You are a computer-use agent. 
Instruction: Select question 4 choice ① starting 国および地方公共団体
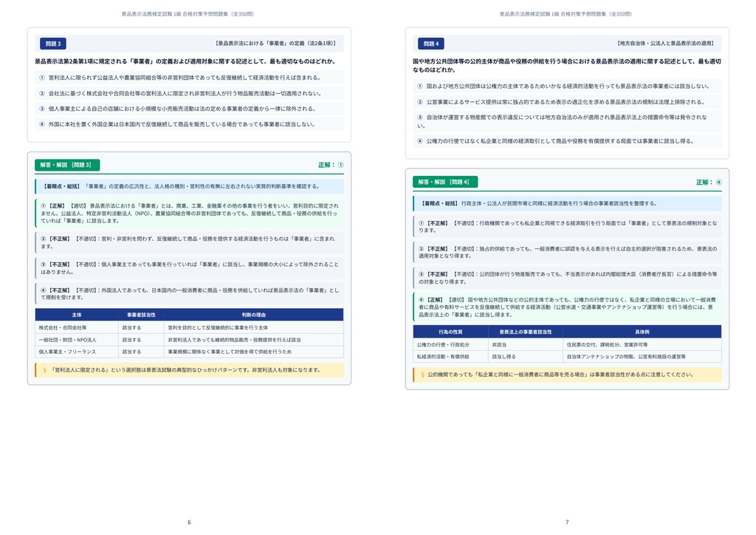point(567,86)
